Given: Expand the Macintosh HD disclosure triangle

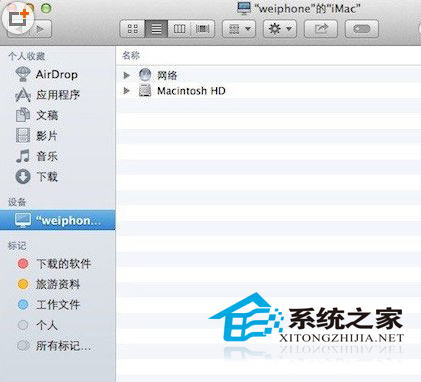Looking at the screenshot, I should pos(126,91).
